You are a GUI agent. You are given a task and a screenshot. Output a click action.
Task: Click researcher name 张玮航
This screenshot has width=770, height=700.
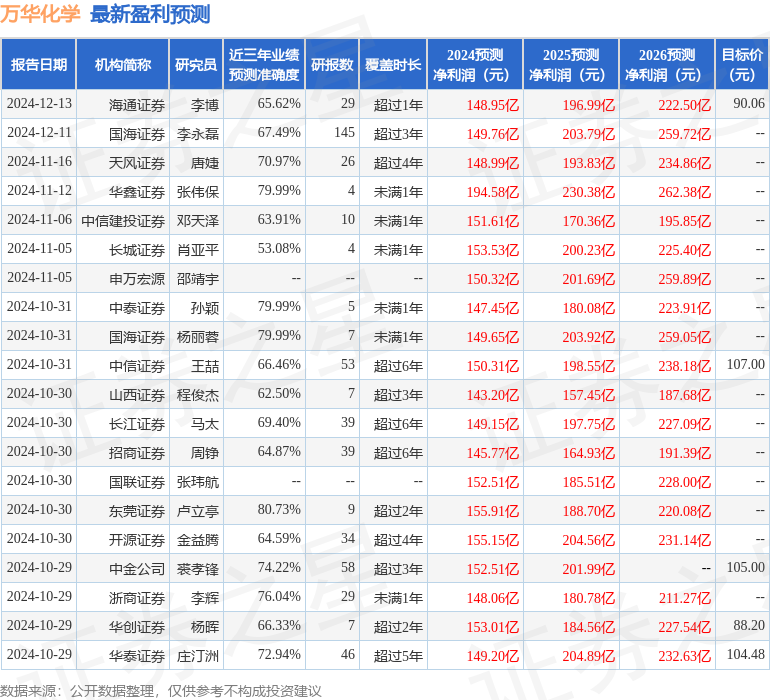198,481
